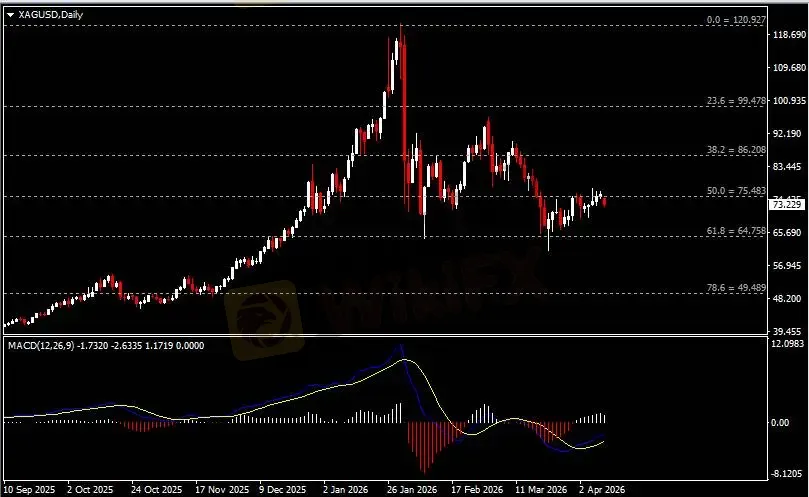Click the Fibonacci label 38.2 = 86.208

coord(736,150)
